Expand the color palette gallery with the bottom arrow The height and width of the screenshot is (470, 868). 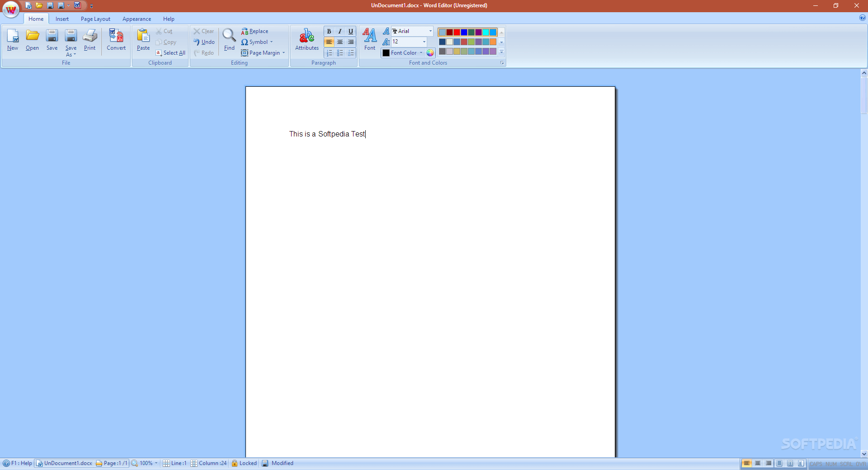click(x=501, y=52)
